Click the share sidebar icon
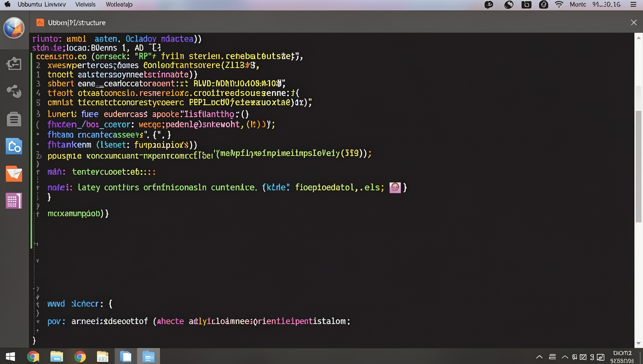Screen dimensions: 643x364 14,91
